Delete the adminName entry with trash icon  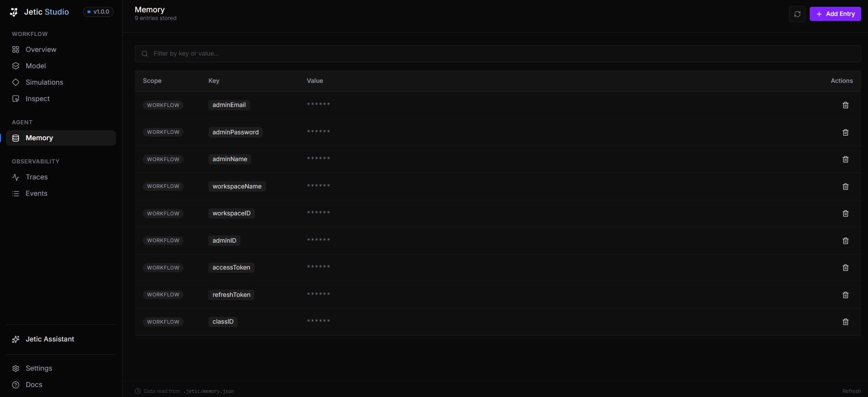(845, 159)
